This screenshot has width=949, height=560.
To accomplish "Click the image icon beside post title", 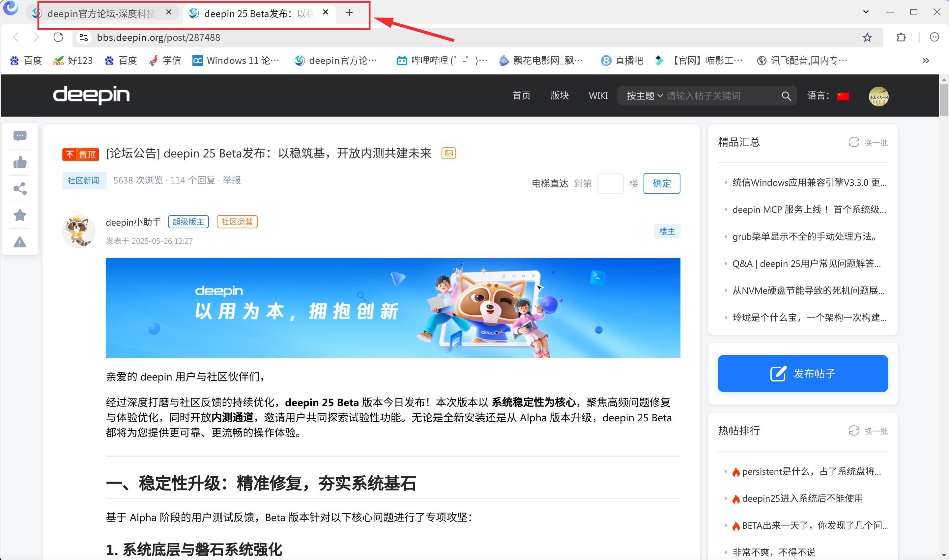I will [448, 153].
